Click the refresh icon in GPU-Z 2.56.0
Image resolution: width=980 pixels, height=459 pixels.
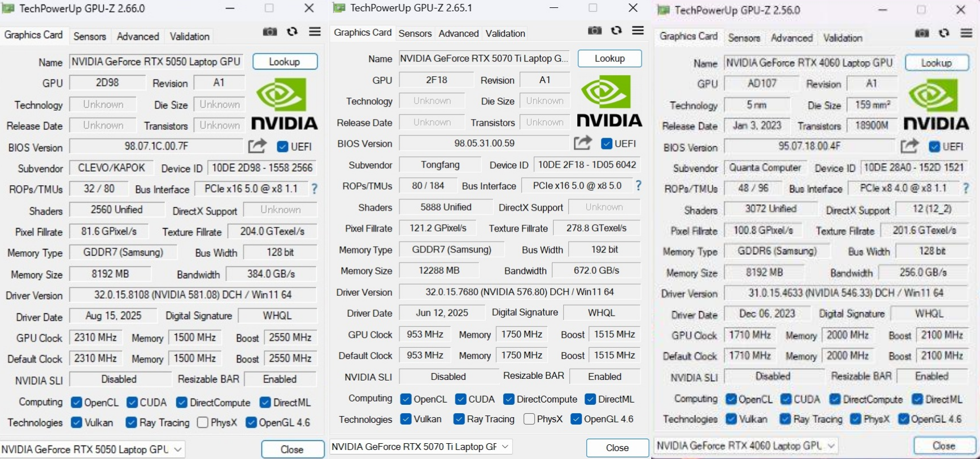pos(944,33)
